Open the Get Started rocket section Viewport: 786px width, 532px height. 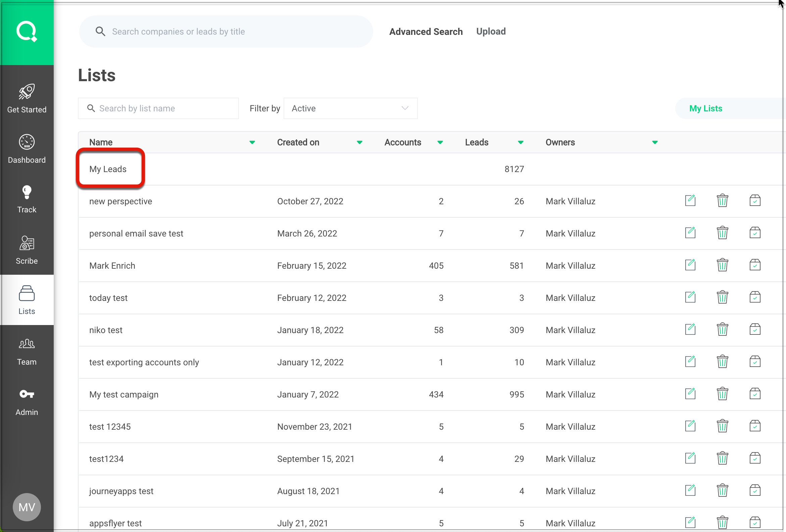pyautogui.click(x=27, y=98)
